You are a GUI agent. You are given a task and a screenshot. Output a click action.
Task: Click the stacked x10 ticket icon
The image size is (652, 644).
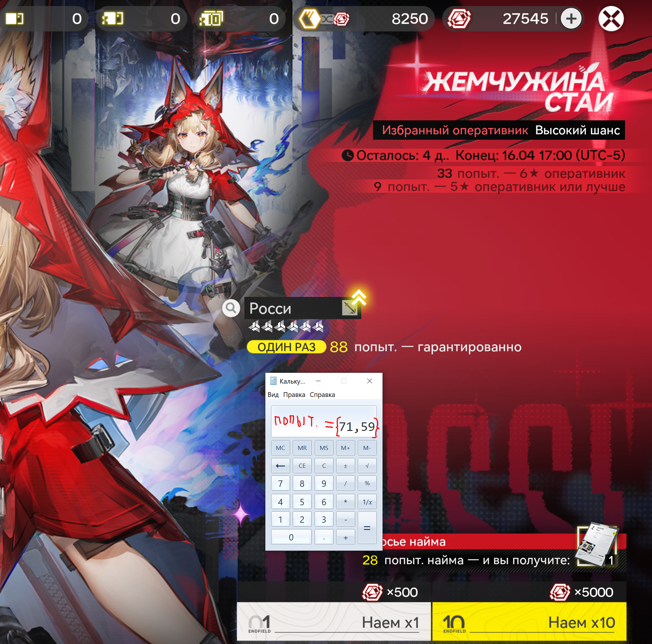pyautogui.click(x=211, y=18)
